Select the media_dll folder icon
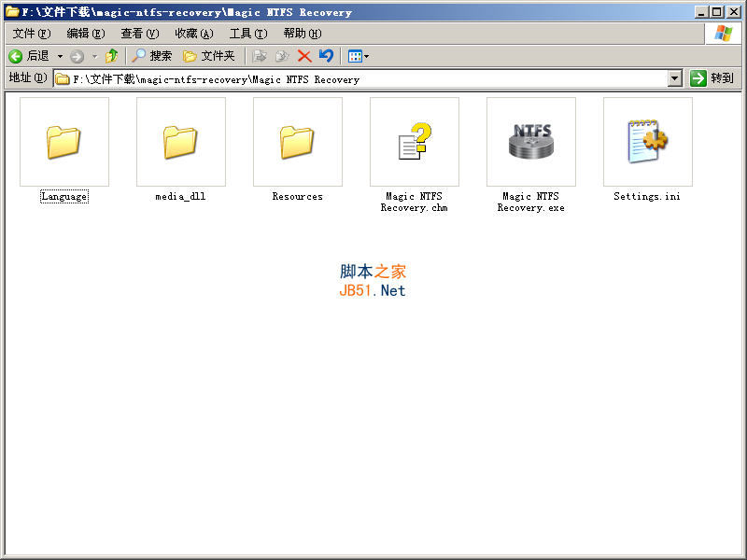 pyautogui.click(x=180, y=142)
